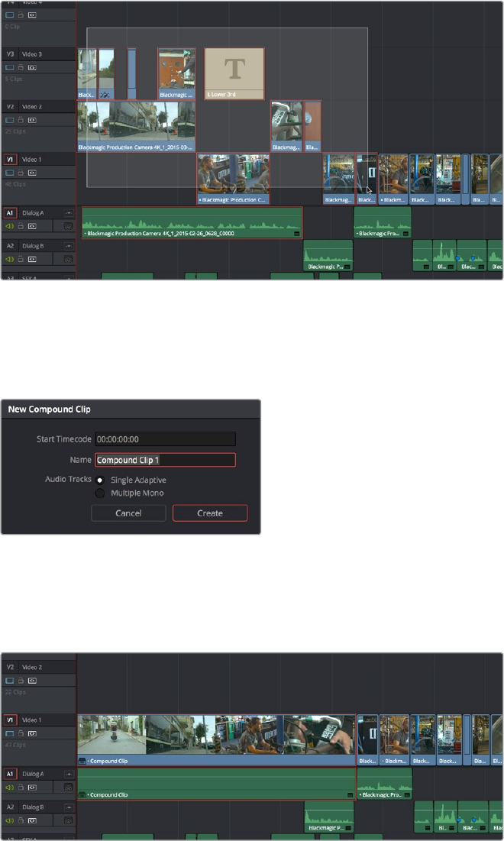Image resolution: width=504 pixels, height=841 pixels.
Task: Expand Dialog A track header, Lower 3rd timeline
Action: click(x=68, y=213)
